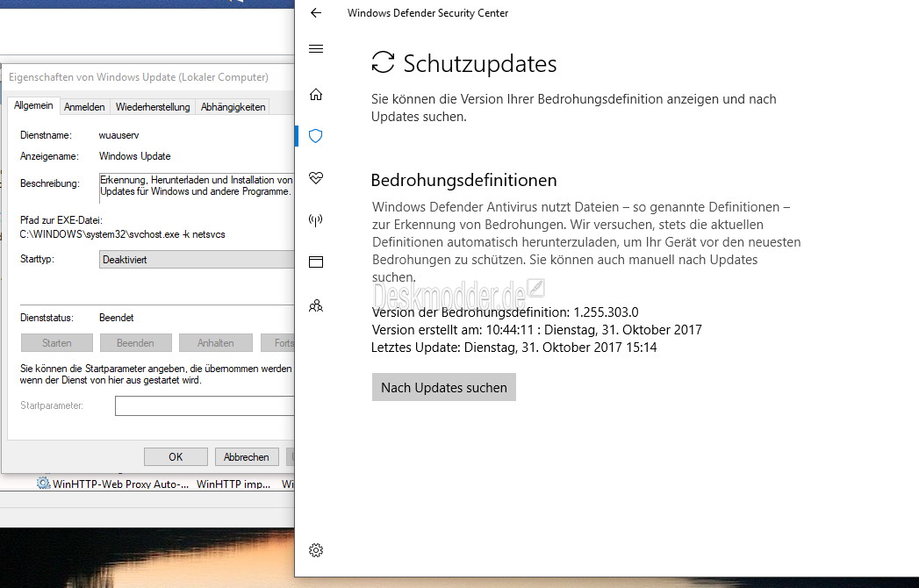
Task: Click the Anhalten service button
Action: [216, 343]
